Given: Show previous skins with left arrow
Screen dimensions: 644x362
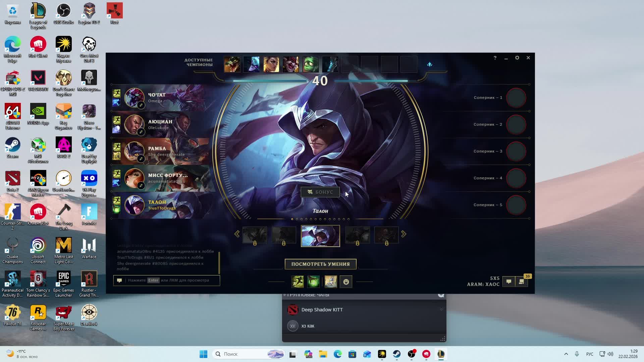Looking at the screenshot, I should (237, 234).
